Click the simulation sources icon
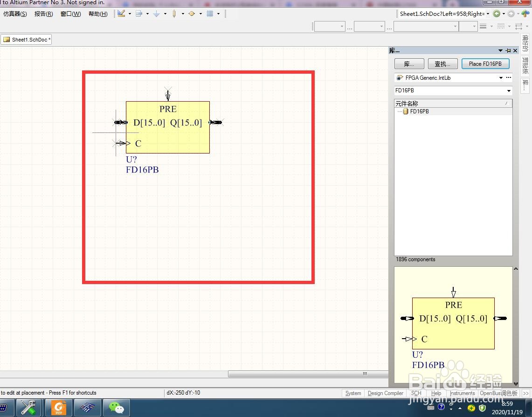 coord(192,14)
